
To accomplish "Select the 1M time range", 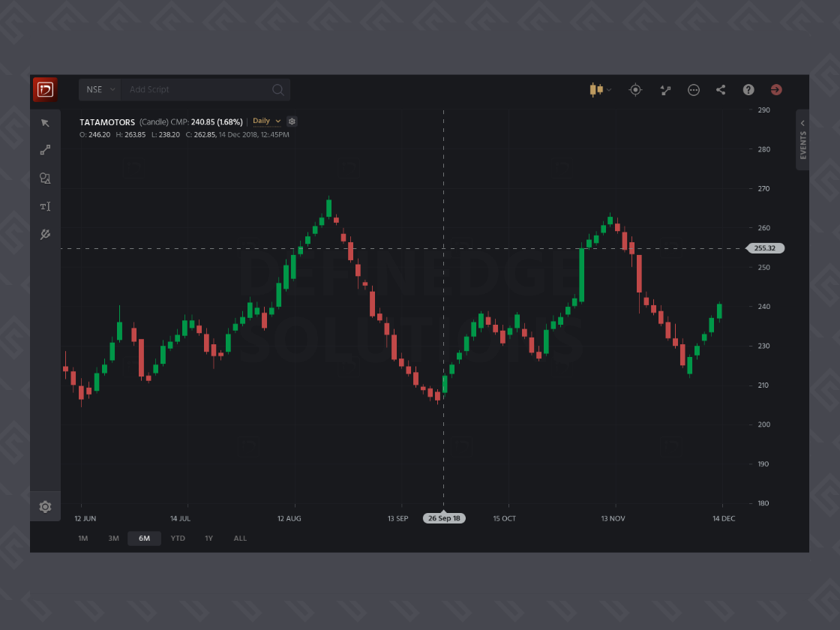I will tap(83, 538).
